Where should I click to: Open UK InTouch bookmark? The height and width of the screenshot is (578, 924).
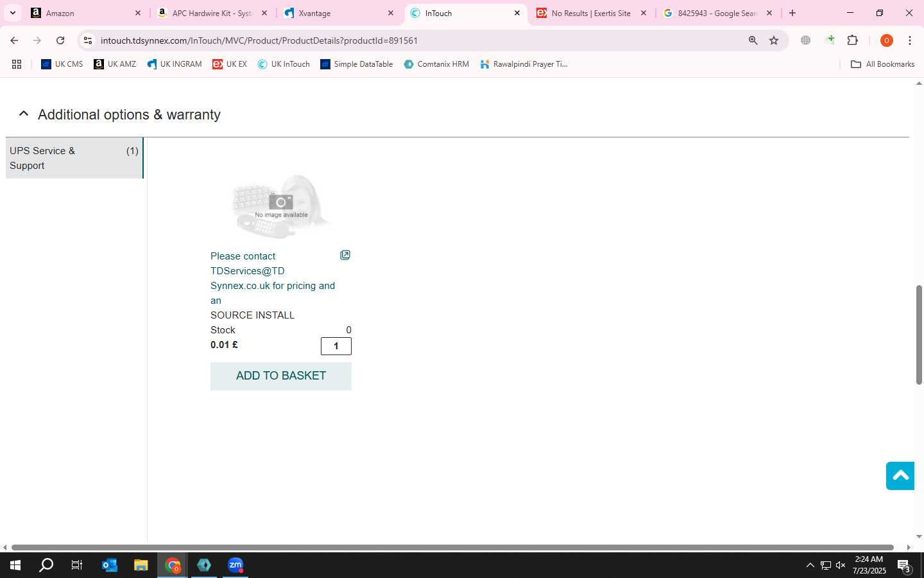[x=284, y=64]
